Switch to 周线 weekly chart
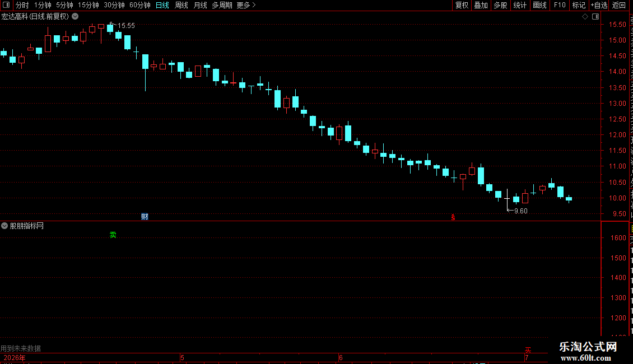The height and width of the screenshot is (364, 633). click(181, 5)
